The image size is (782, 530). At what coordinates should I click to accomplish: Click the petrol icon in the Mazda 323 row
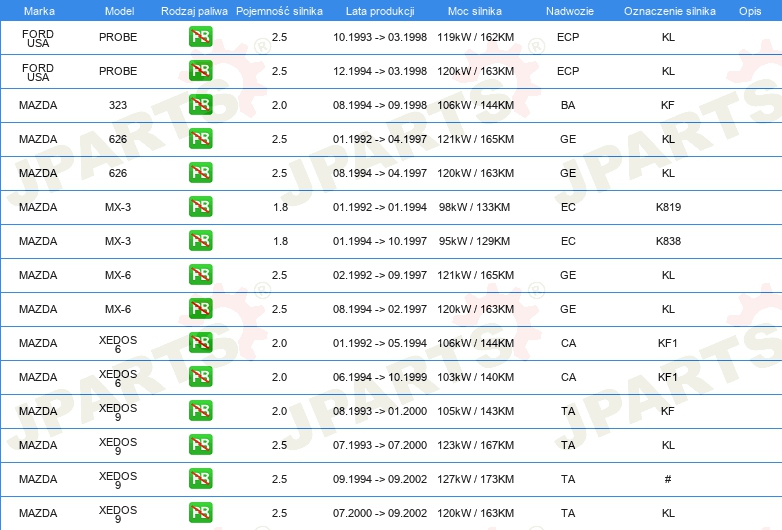(200, 105)
